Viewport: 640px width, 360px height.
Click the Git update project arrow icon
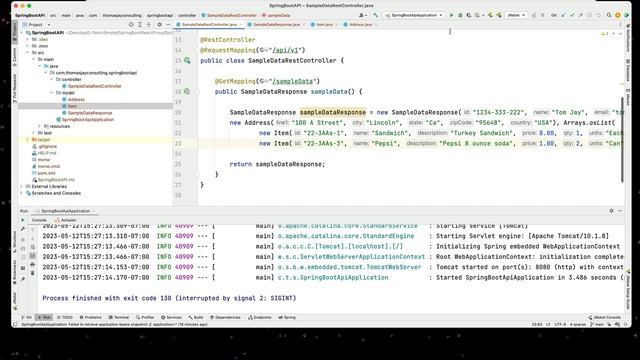pyautogui.click(x=564, y=15)
